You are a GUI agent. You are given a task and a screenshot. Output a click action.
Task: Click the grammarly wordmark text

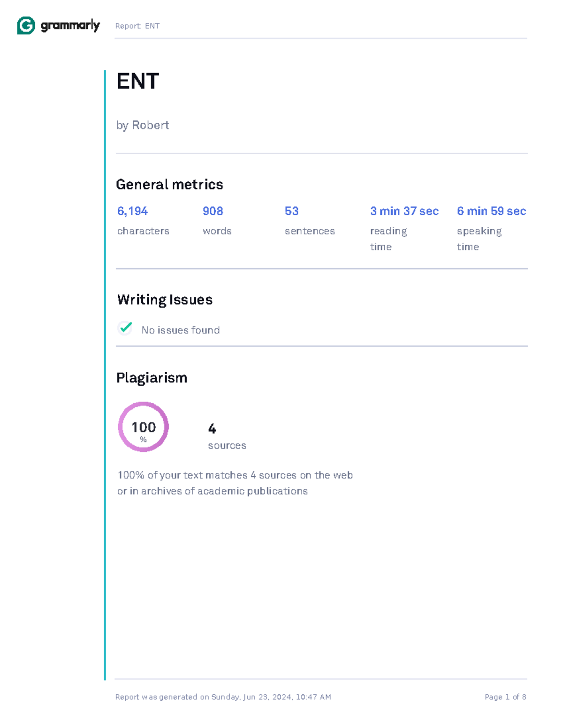pos(70,26)
